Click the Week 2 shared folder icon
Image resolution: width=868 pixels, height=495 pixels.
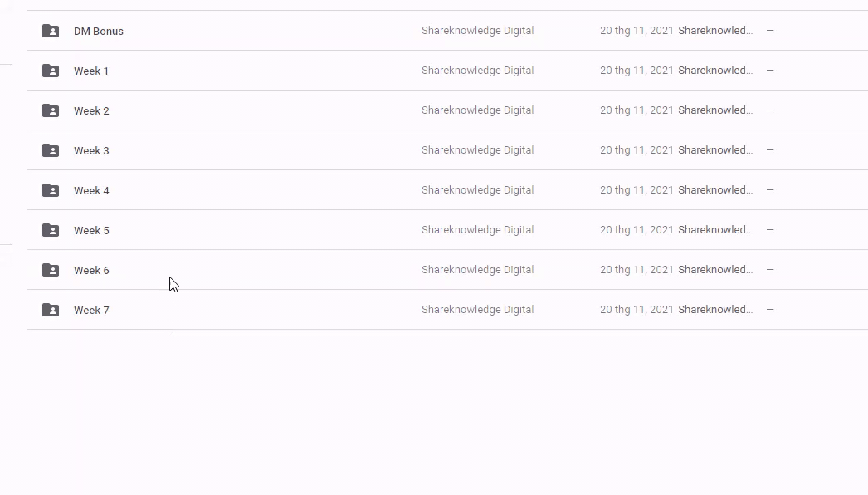pyautogui.click(x=51, y=110)
